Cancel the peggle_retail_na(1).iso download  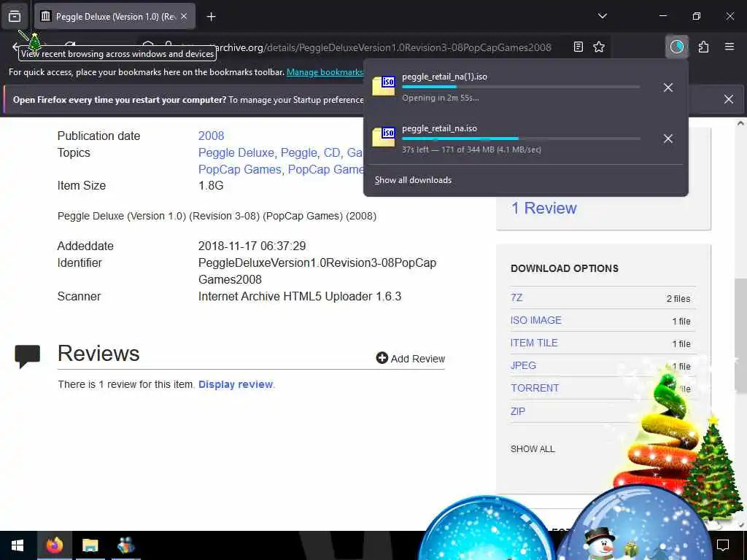point(668,87)
